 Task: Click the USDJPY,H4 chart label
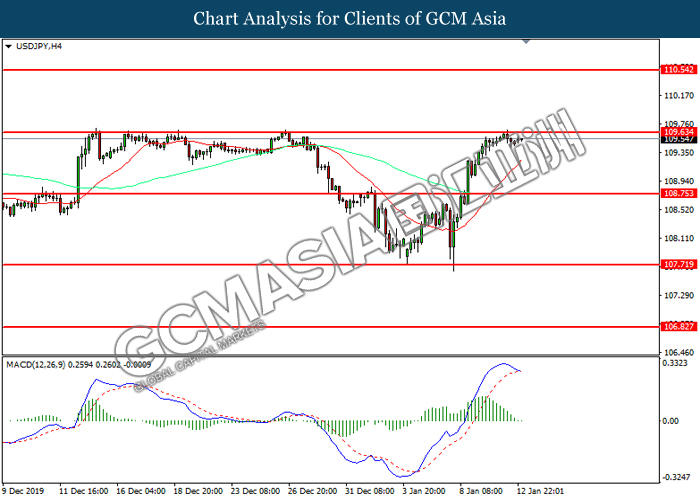coord(39,46)
